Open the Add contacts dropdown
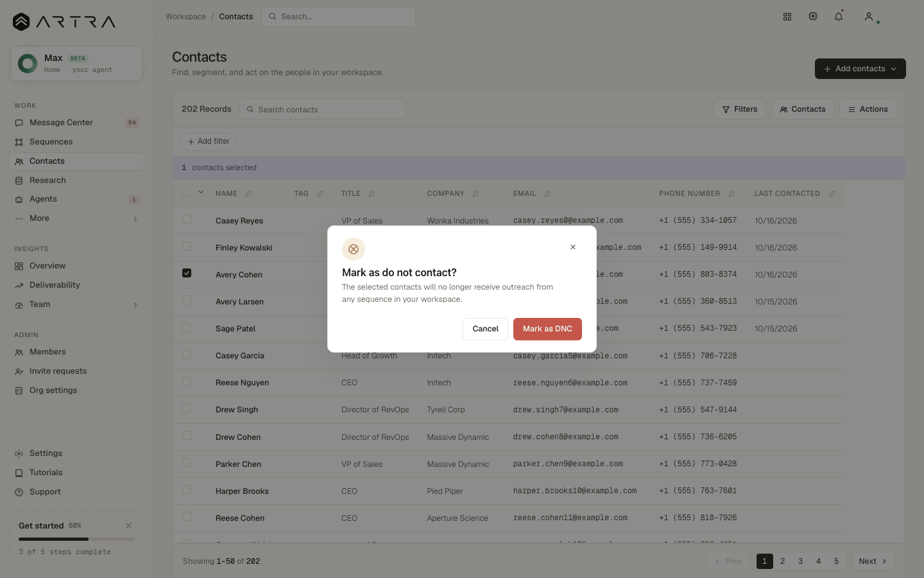 pyautogui.click(x=860, y=69)
